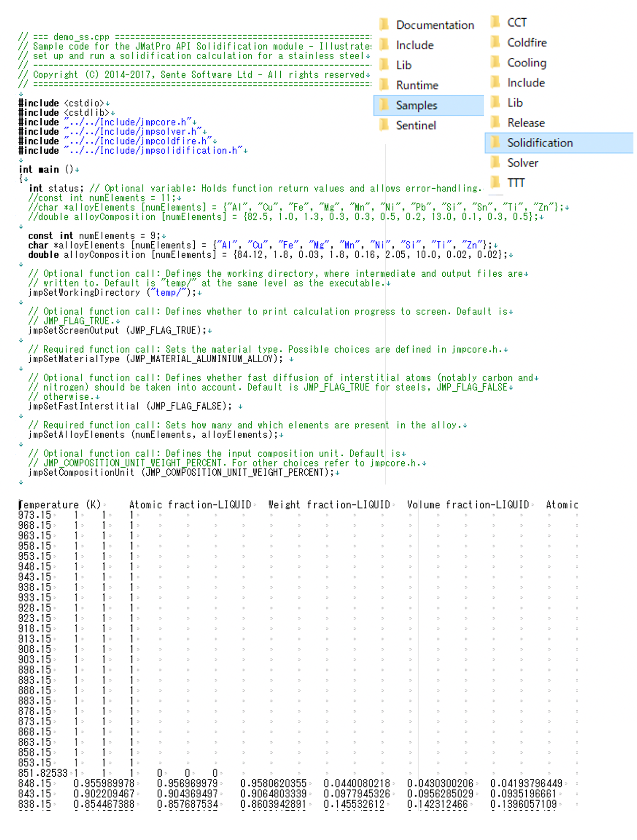
Task: Click the '// === demo_ss.cpp' comment line
Action: click(195, 37)
